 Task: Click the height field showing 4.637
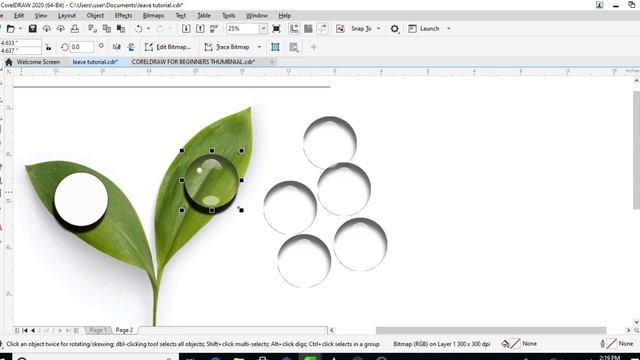(20, 50)
